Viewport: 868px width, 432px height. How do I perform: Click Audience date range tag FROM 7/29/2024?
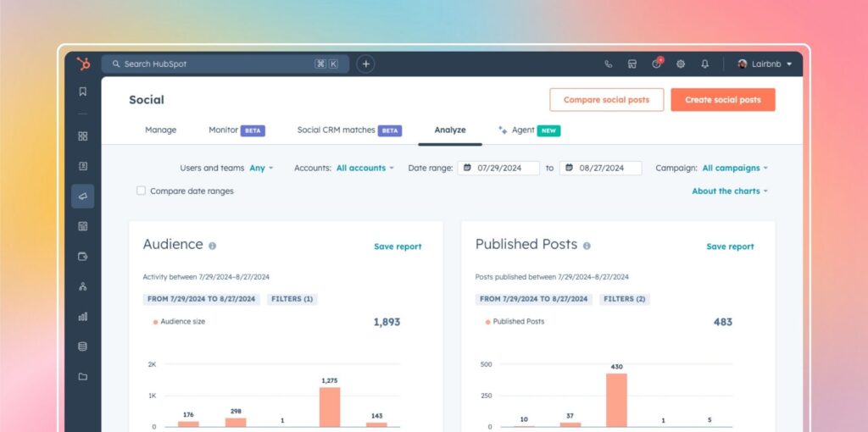coord(202,299)
